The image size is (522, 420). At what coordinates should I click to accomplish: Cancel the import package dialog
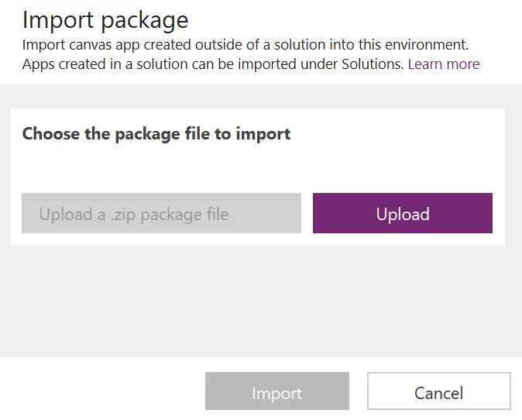[438, 391]
